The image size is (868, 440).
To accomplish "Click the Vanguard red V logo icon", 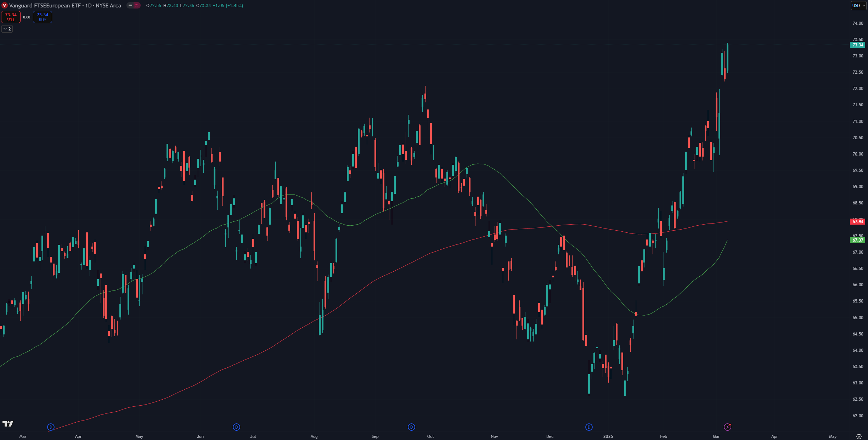I will coord(5,5).
